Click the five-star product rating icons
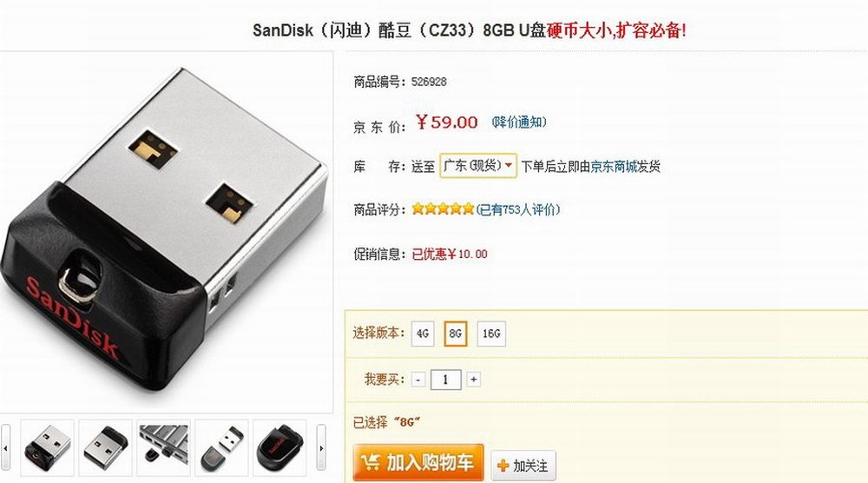This screenshot has height=483, width=868. click(443, 208)
